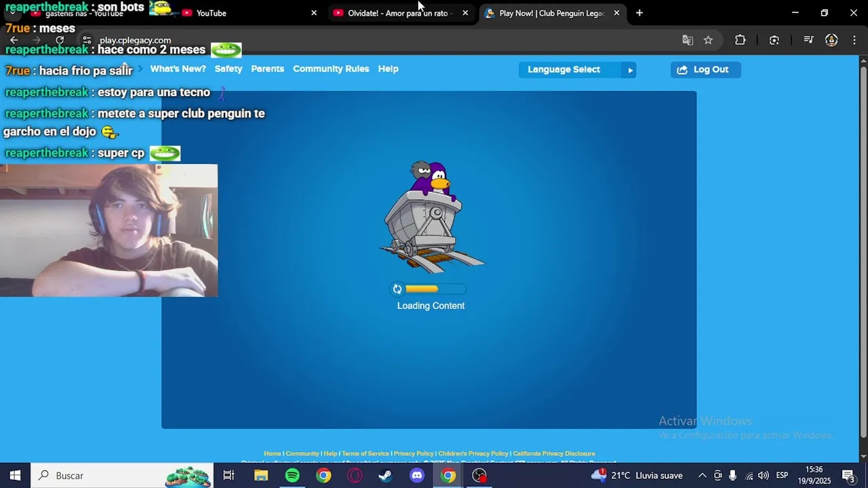
Task: Click the site information icon beside the URL
Action: click(87, 40)
